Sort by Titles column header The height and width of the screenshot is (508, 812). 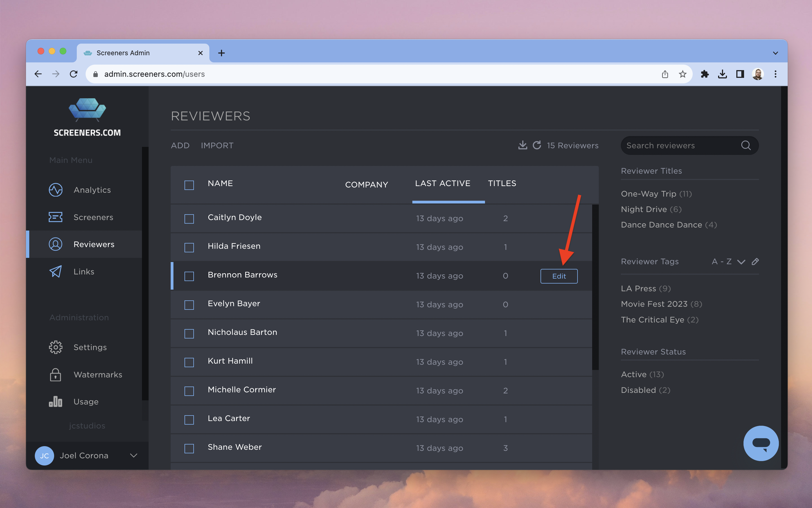pyautogui.click(x=502, y=183)
